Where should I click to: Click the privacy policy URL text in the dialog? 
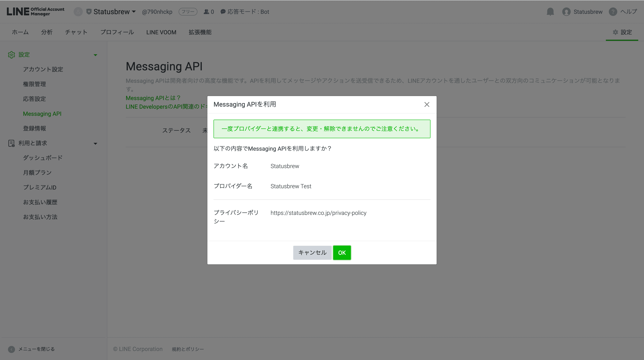318,213
